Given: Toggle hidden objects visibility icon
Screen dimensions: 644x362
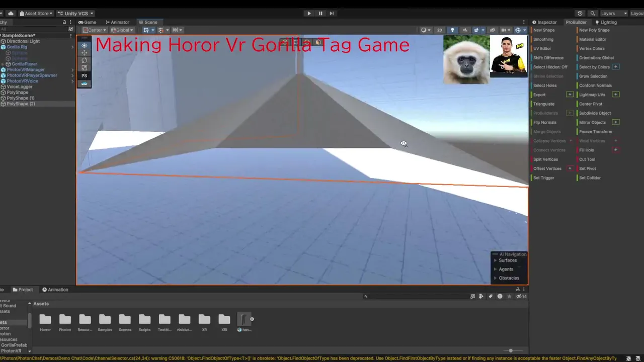Looking at the screenshot, I should 493,30.
